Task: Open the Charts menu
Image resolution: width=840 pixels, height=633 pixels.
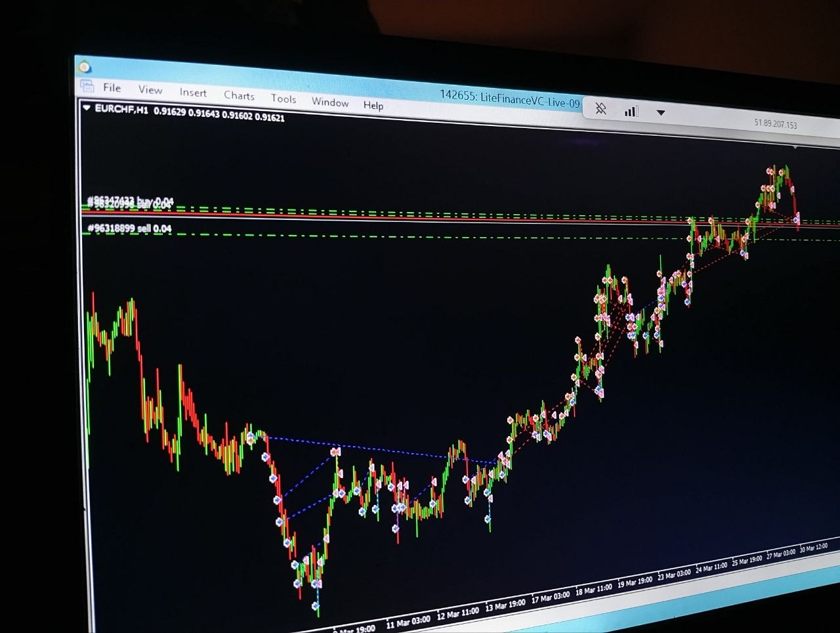Action: [x=239, y=96]
